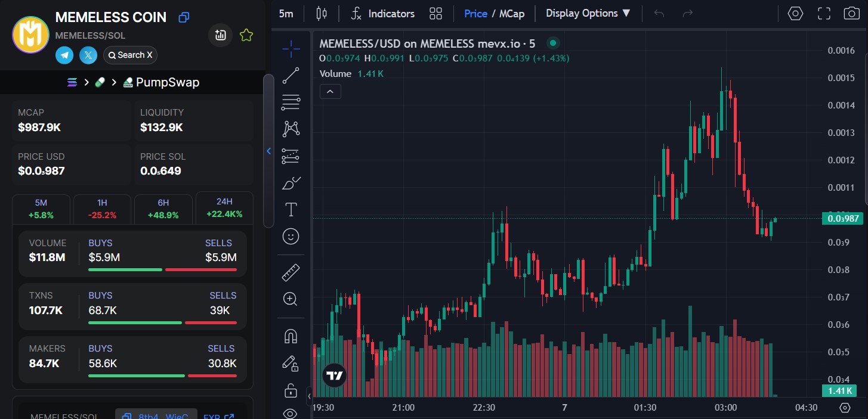Viewport: 868px width, 419px height.
Task: Click the chart-add icon beside the star
Action: 220,36
